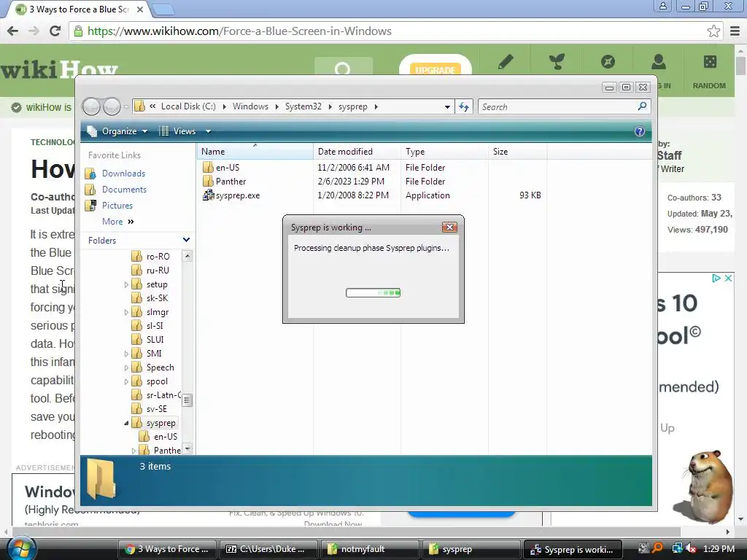This screenshot has height=560, width=747.
Task: Open Chrome taskbar button
Action: point(167,549)
